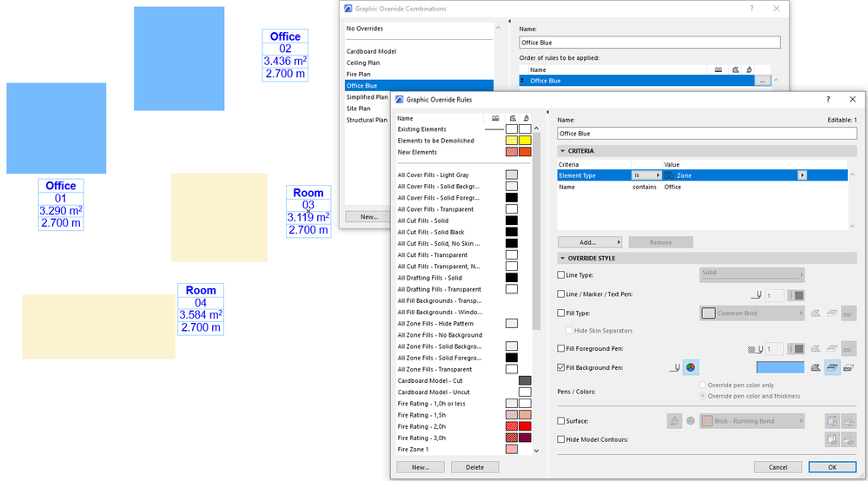Image resolution: width=868 pixels, height=481 pixels.
Task: Open the Brick - Running Bond surface dropdown
Action: coord(752,421)
